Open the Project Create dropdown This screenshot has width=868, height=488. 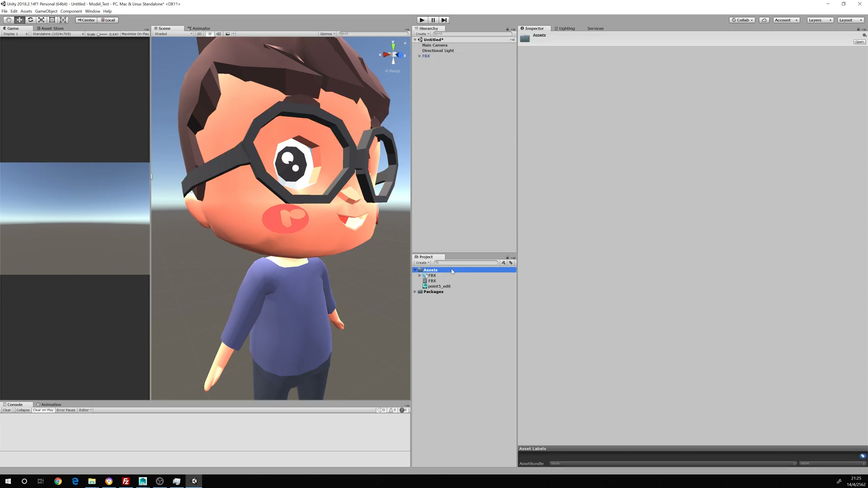click(423, 263)
